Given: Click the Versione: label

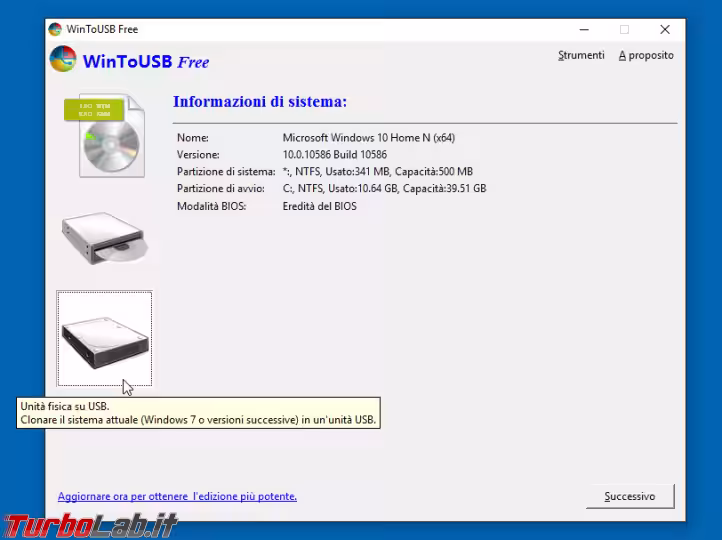Looking at the screenshot, I should (x=198, y=155).
